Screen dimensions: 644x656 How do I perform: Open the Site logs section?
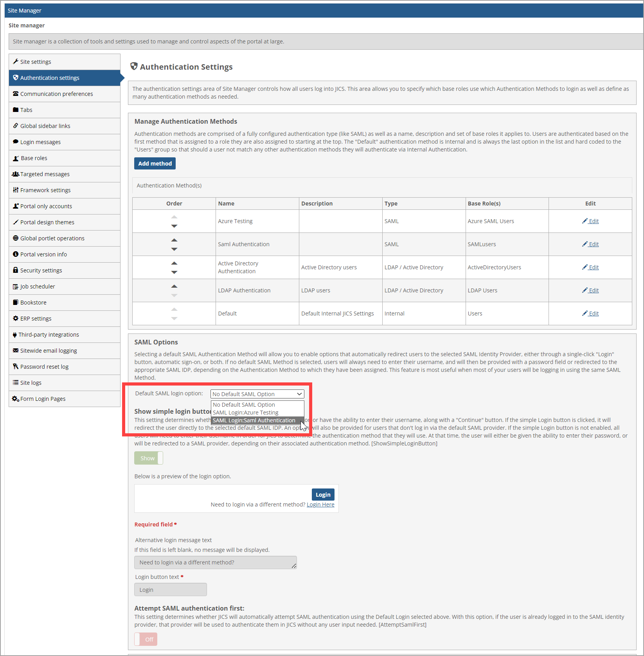(31, 382)
